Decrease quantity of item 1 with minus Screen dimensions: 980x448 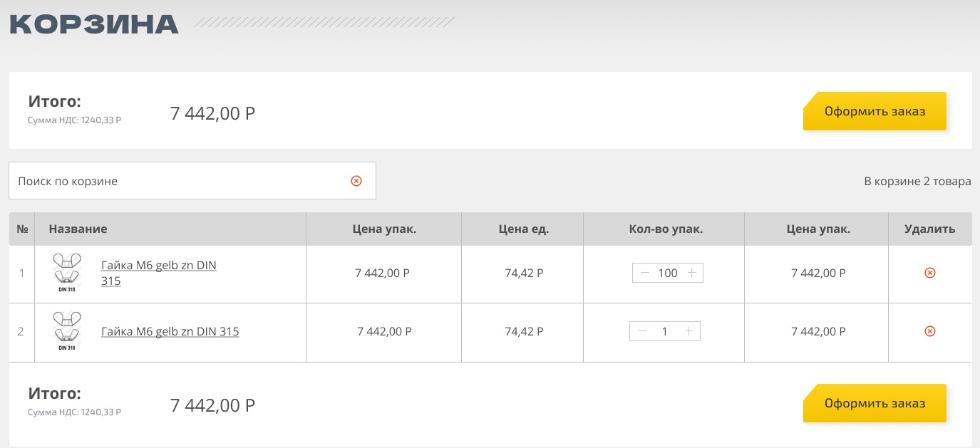click(645, 273)
